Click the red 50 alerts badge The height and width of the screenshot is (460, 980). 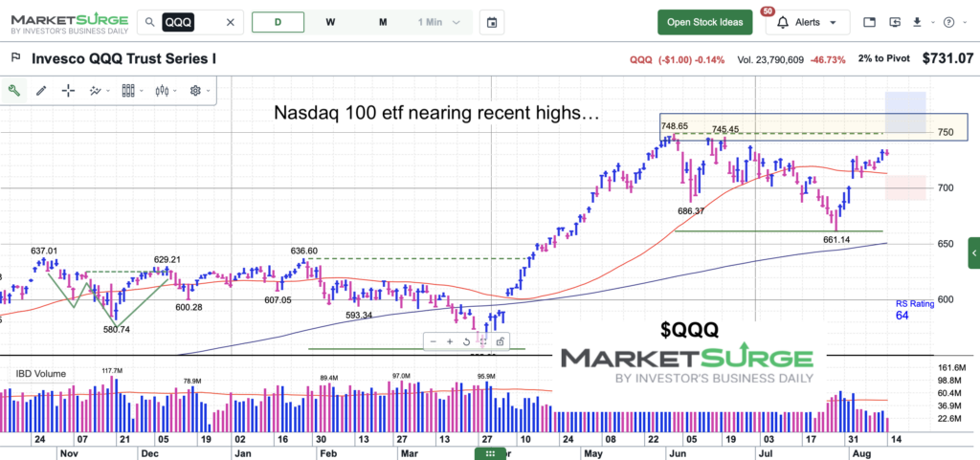tap(768, 11)
